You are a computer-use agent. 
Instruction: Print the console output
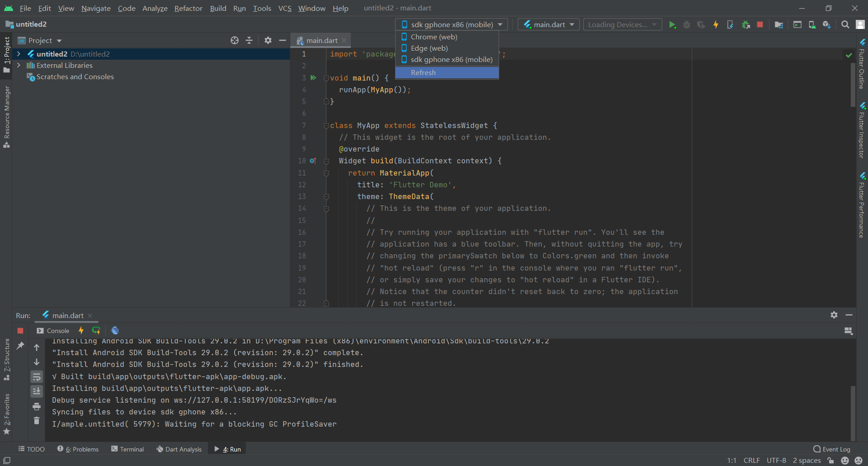coord(37,406)
